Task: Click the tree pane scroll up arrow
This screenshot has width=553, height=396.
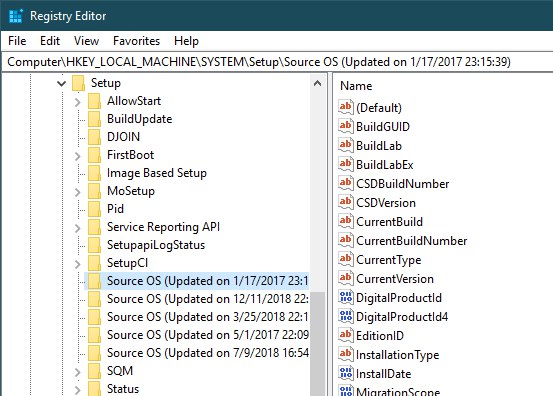Action: tap(317, 84)
